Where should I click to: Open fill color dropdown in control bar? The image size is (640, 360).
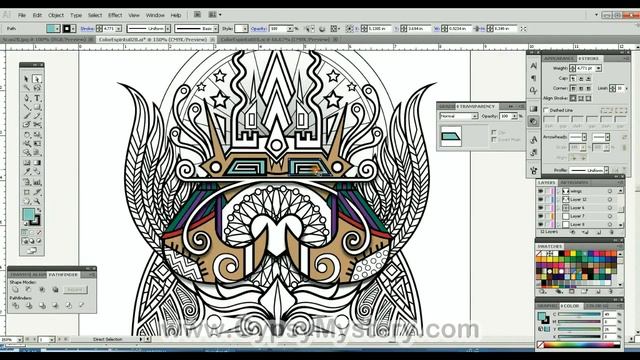[x=58, y=29]
